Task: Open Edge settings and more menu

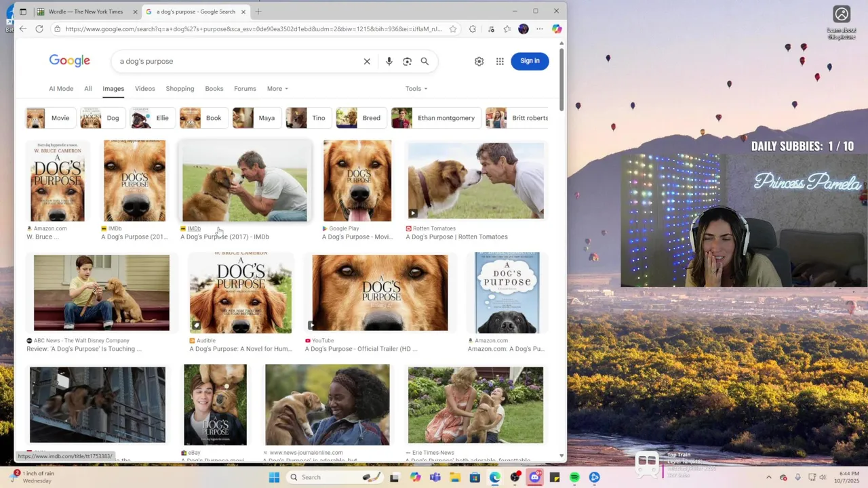Action: coord(540,29)
